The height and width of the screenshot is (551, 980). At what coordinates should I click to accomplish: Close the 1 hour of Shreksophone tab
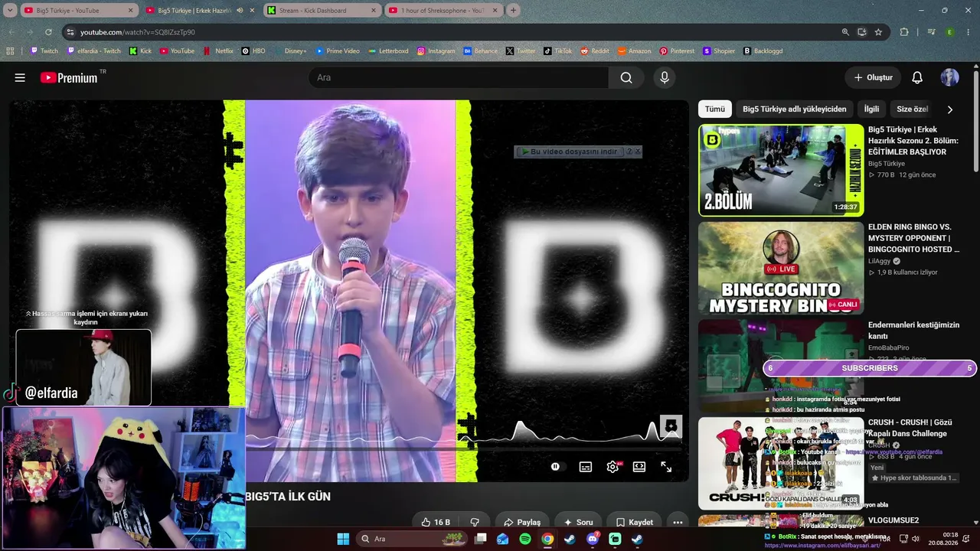coord(494,10)
